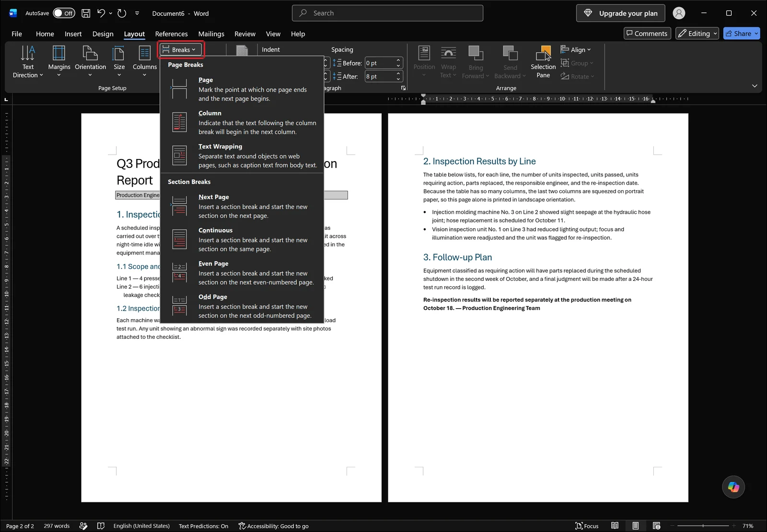This screenshot has height=532, width=767.
Task: Open the paper Size options
Action: click(119, 61)
